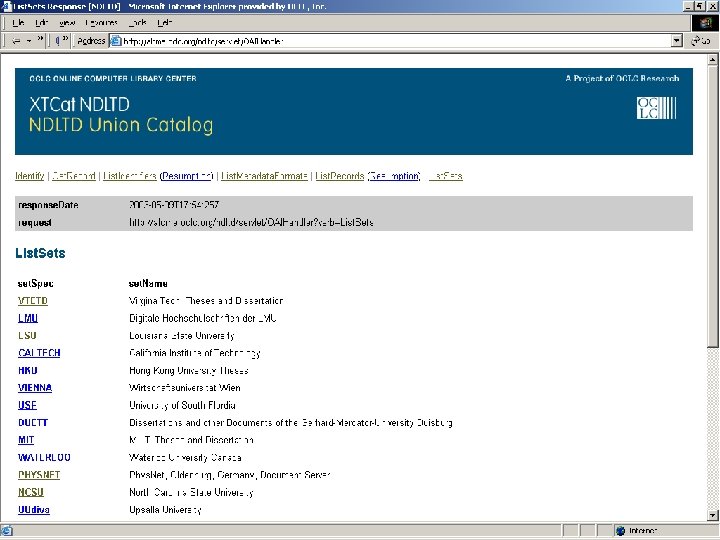Click the vertical scrollbar thumb
720x540 pixels.
coord(713,206)
